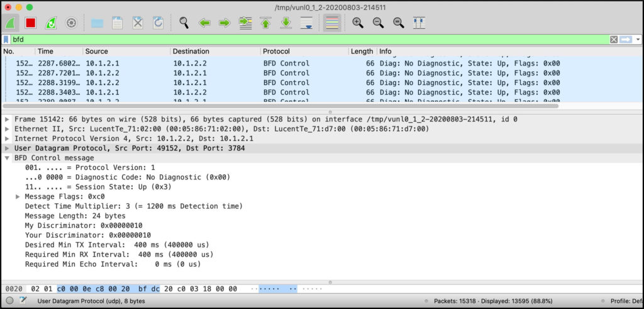Toggle auto-scroll during live capture
Screen dimensions: 644x309
point(306,23)
